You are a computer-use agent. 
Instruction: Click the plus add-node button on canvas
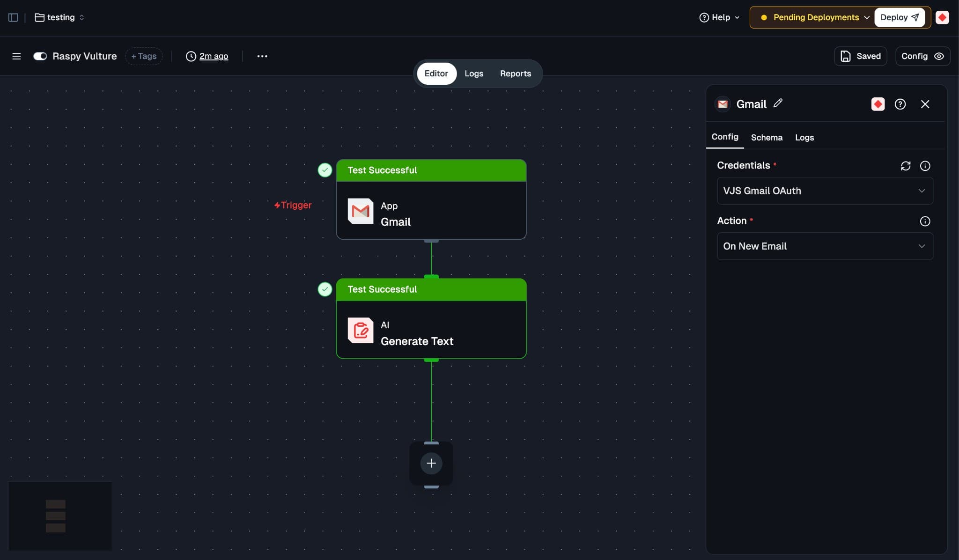coord(431,463)
